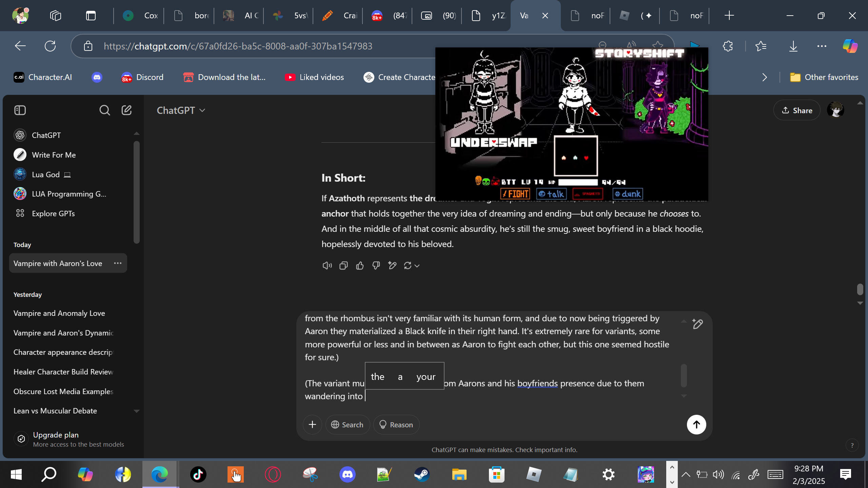Give thumbs up to the response
868x488 pixels.
coord(360,266)
